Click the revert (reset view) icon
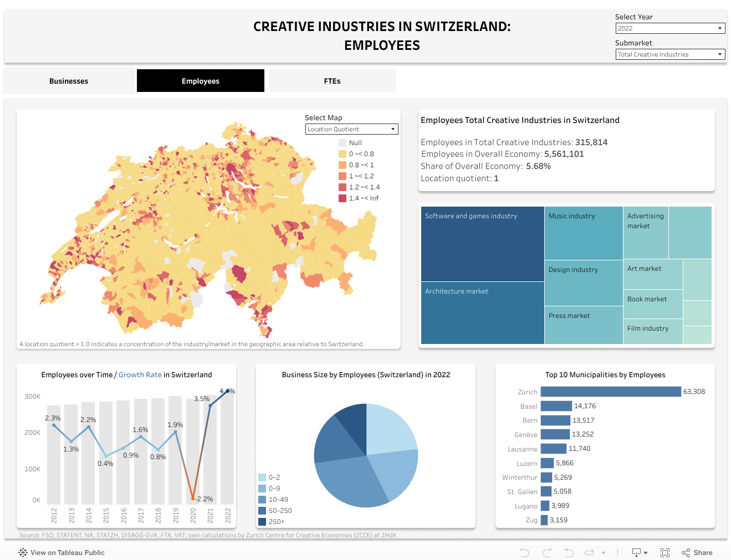Viewport: 731px width, 560px height. coord(569,552)
